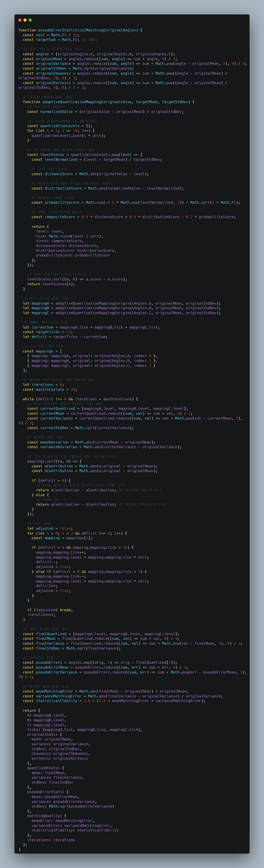Screen dimensions: 264x868
Task: Click the yellow minimize dot
Action: pos(25,20)
